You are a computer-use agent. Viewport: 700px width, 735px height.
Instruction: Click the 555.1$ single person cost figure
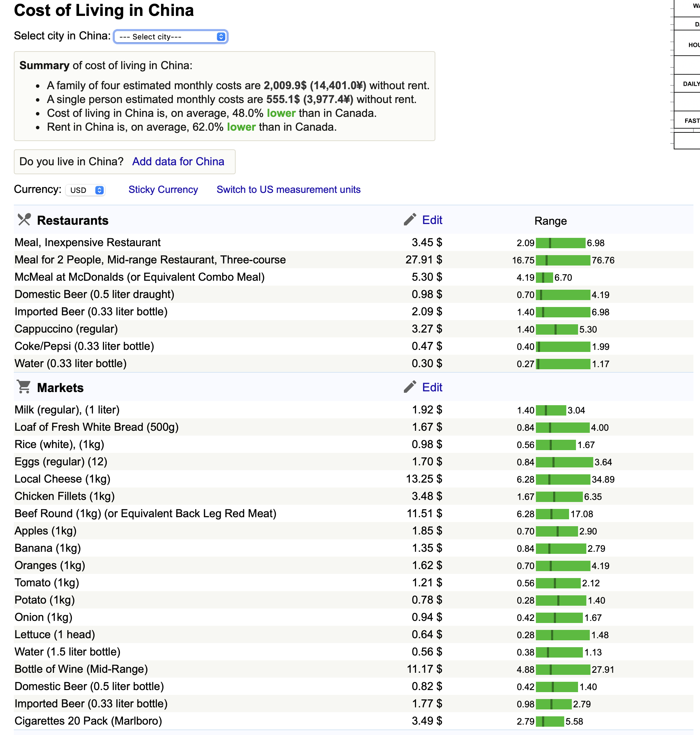[283, 99]
